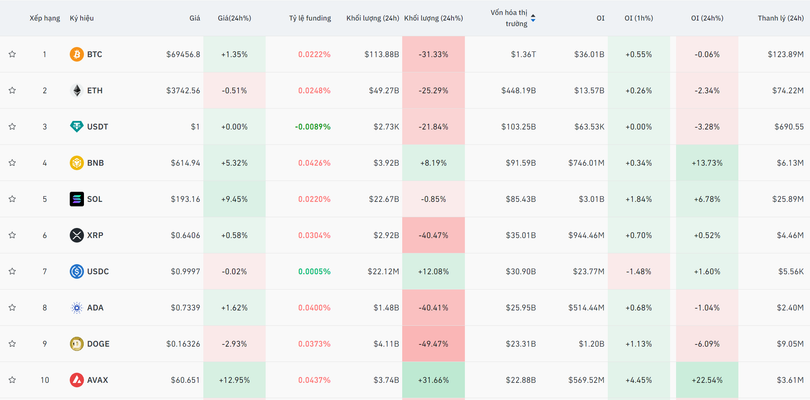Click the Bitcoin coin icon
The height and width of the screenshot is (400, 810).
pos(76,54)
